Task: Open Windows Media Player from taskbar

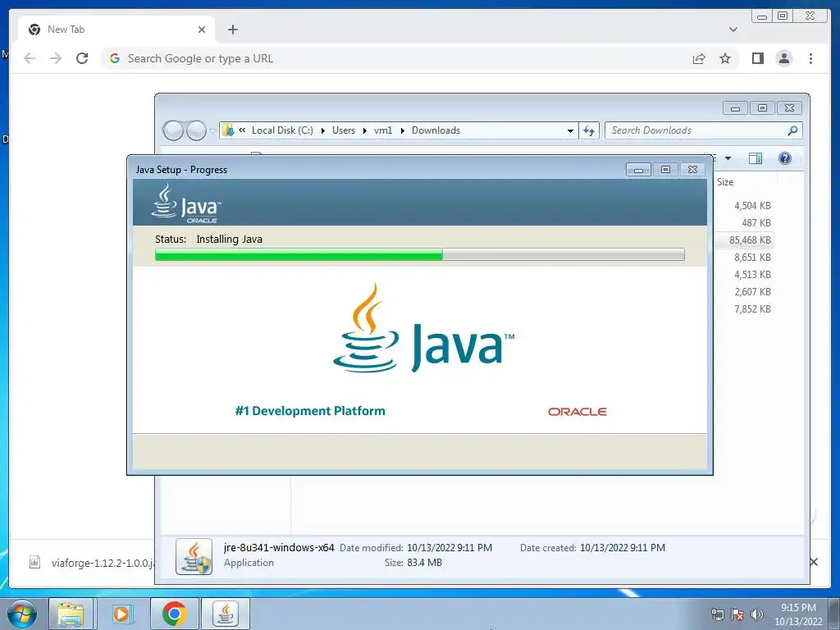Action: tap(121, 614)
